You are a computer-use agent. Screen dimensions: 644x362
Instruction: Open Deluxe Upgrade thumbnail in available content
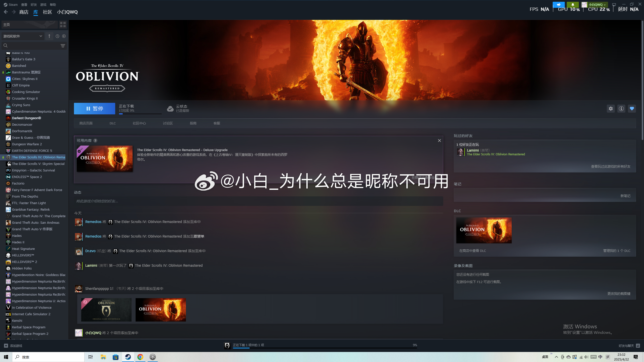click(x=105, y=159)
